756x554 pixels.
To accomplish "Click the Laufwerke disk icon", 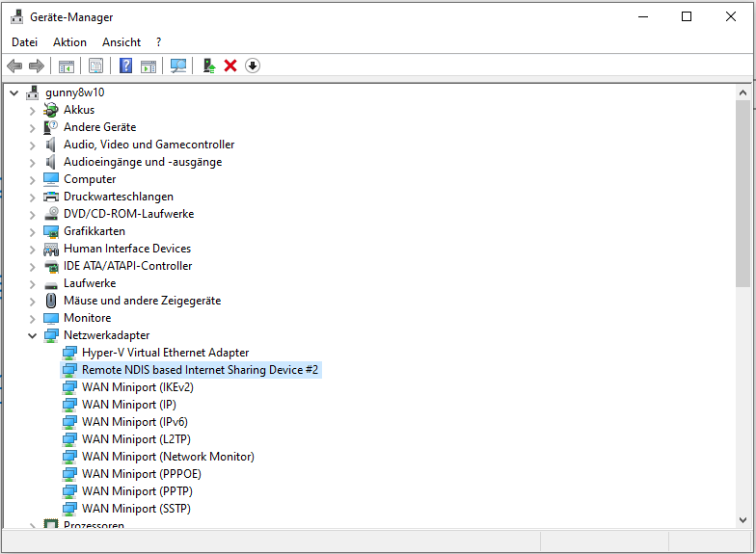I will click(50, 284).
